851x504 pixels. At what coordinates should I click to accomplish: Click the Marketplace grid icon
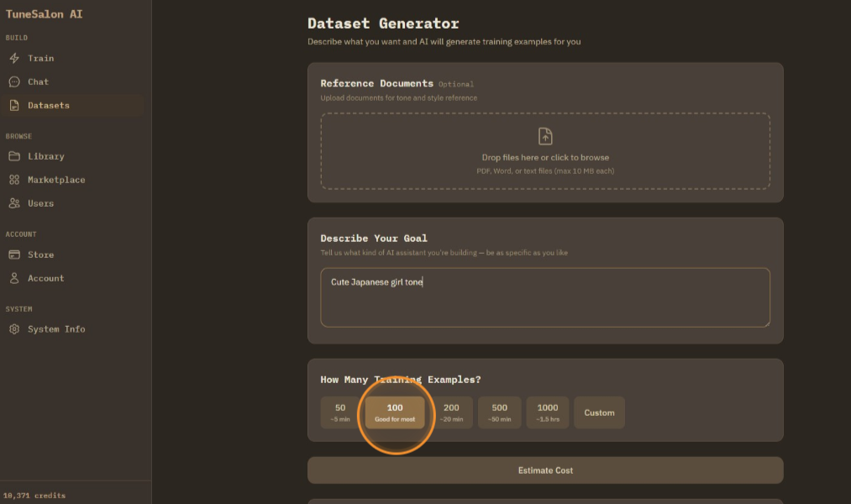[x=14, y=180]
